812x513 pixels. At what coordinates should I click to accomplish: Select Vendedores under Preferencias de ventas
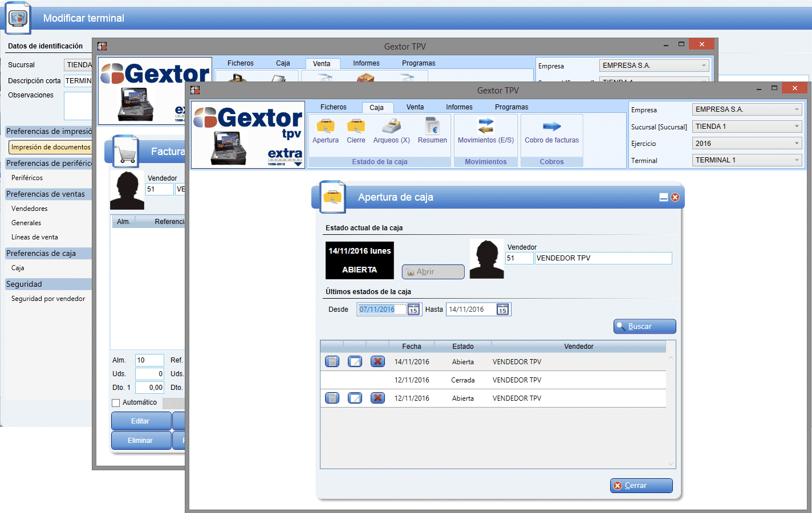pos(29,209)
